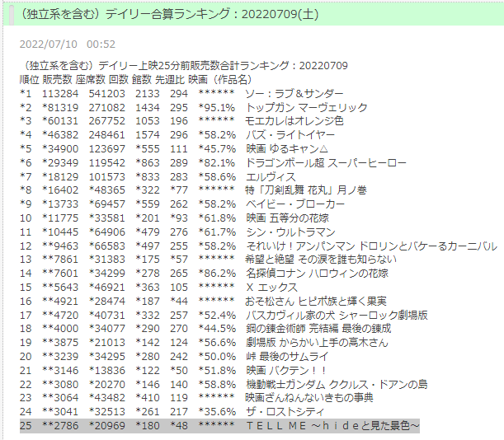The image size is (504, 440).
Task: Click sales figure 113284 in rank 1 row
Action: pyautogui.click(x=60, y=93)
